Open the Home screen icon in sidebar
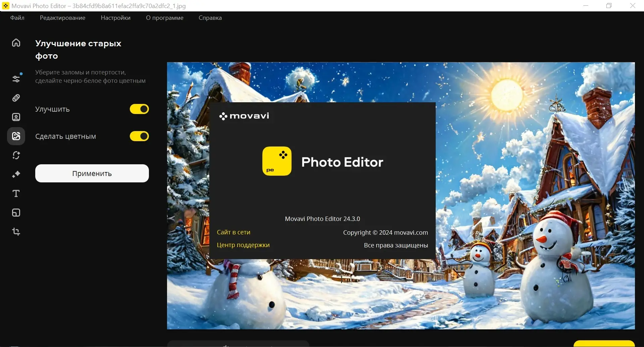 click(x=16, y=43)
